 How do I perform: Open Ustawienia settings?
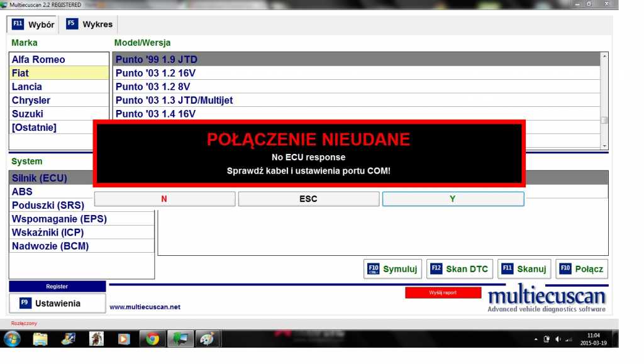click(x=57, y=303)
